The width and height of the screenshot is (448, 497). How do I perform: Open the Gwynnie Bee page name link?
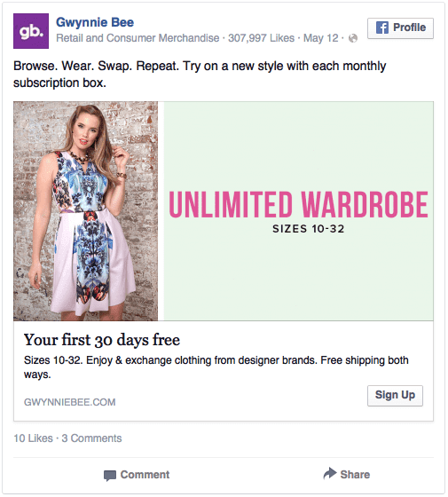point(95,22)
